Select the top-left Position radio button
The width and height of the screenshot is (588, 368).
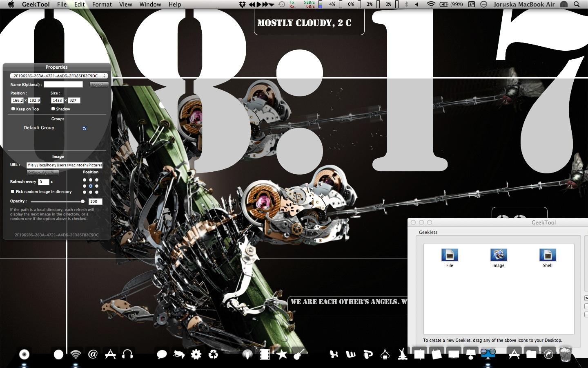tap(85, 180)
